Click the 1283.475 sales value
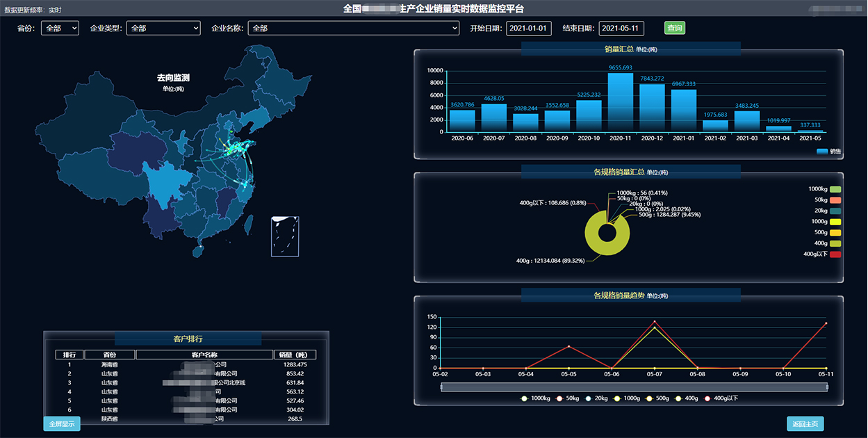 click(x=295, y=364)
